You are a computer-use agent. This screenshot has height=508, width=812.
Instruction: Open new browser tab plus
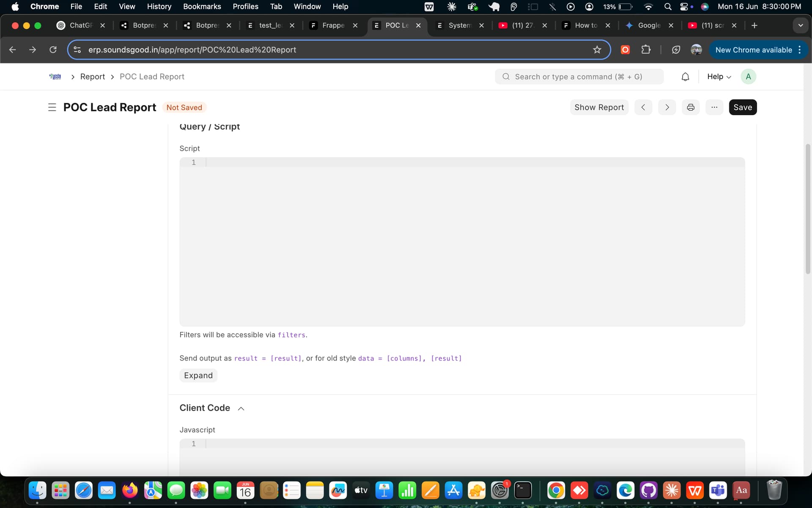click(x=754, y=25)
